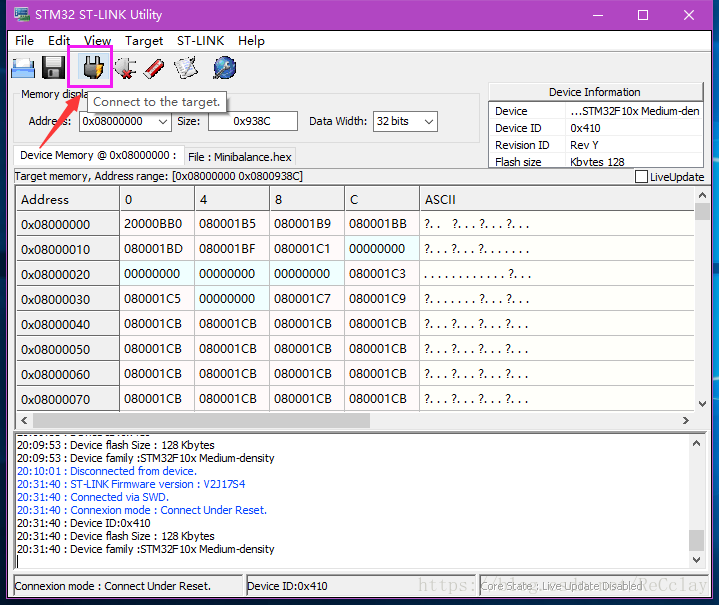Click the Save file floppy icon
This screenshot has width=719, height=605.
(x=54, y=68)
